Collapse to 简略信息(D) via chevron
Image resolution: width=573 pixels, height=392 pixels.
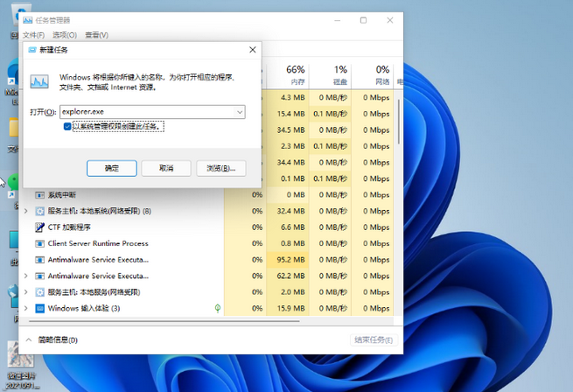[29, 340]
